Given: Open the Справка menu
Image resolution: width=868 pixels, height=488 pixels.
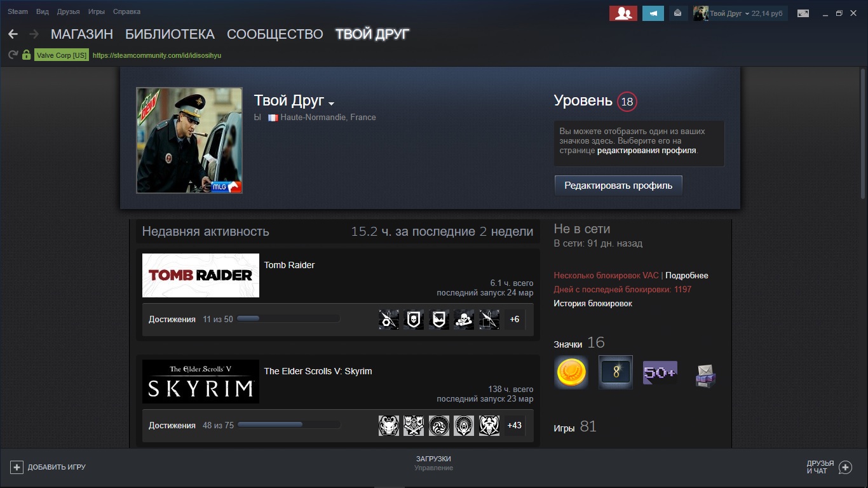Looking at the screenshot, I should click(x=126, y=11).
